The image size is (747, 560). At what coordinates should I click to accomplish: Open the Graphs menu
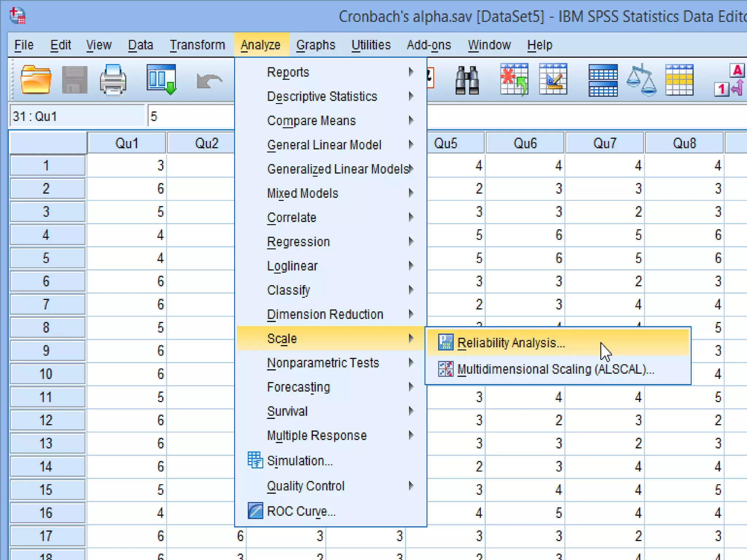click(x=316, y=45)
